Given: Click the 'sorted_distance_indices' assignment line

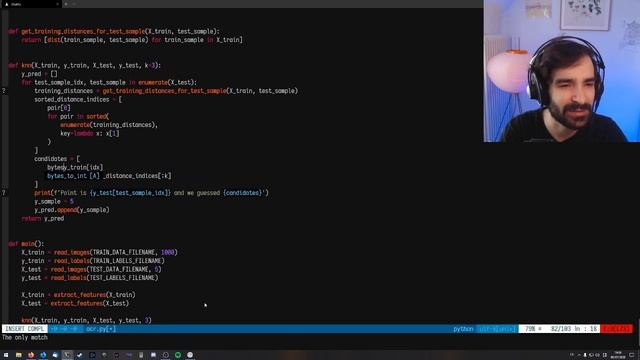Looking at the screenshot, I should 78,99.
